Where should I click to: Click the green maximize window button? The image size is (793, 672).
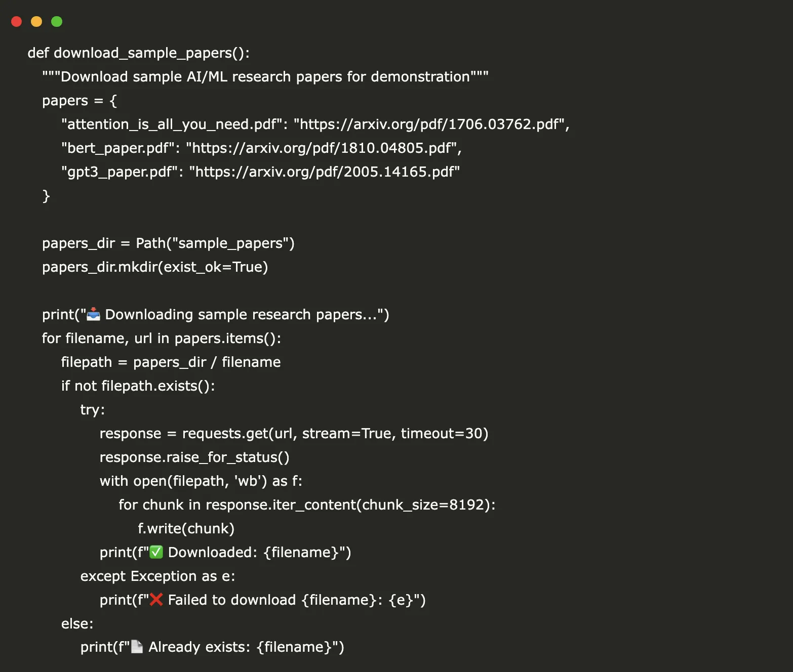[57, 21]
